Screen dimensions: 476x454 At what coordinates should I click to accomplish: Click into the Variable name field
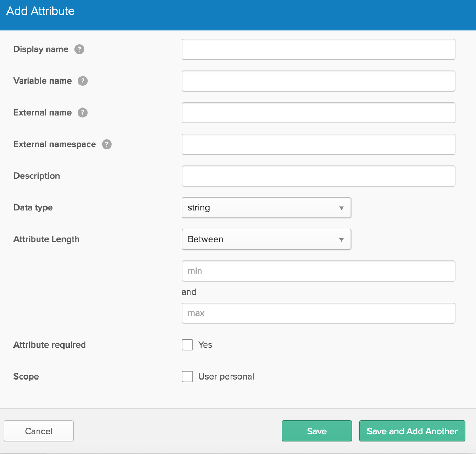click(x=318, y=81)
